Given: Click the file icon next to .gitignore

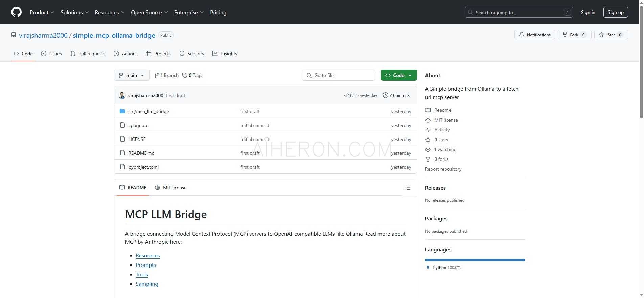Looking at the screenshot, I should pos(123,125).
